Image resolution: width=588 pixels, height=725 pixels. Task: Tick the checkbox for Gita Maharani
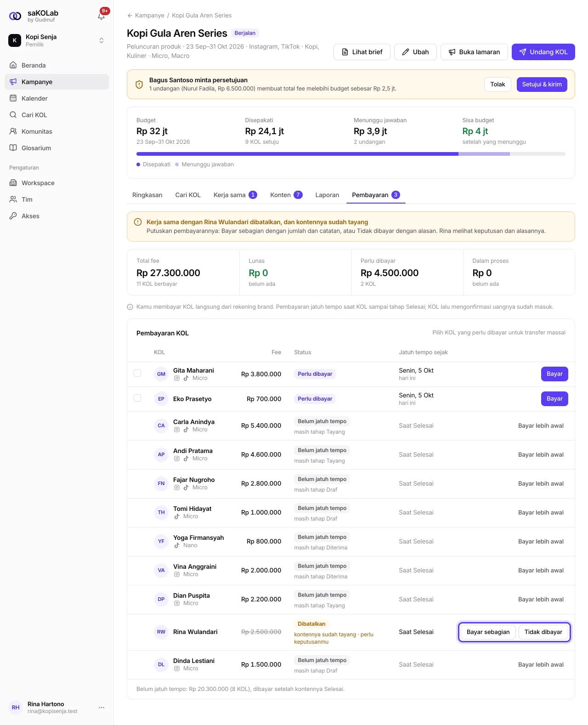click(x=137, y=373)
